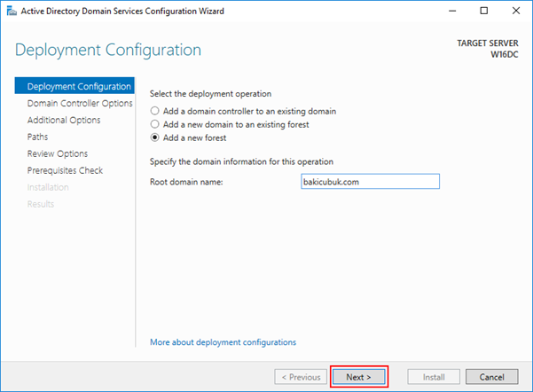Click the greyed-out Install button
This screenshot has width=533, height=392.
coord(434,377)
